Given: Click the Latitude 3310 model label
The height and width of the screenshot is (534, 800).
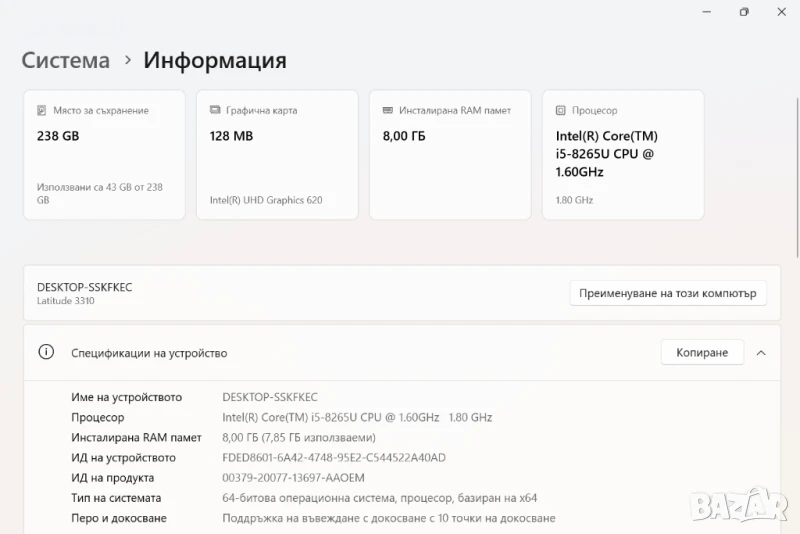Looking at the screenshot, I should (x=66, y=301).
